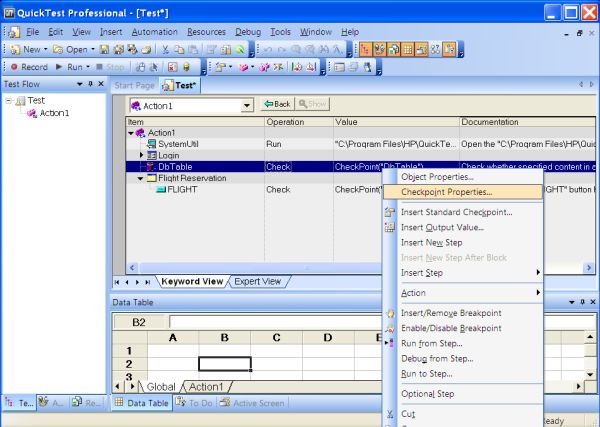The height and width of the screenshot is (427, 600).
Task: Close the Test Flow panel with its X
Action: (101, 84)
